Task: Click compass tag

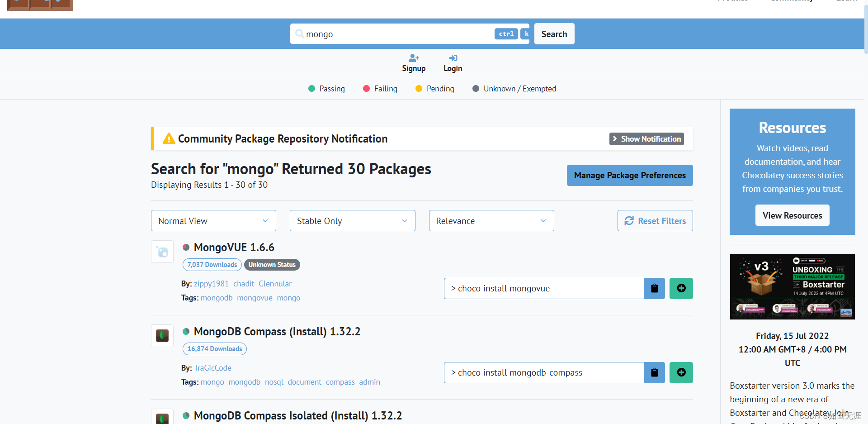Action: click(x=340, y=382)
